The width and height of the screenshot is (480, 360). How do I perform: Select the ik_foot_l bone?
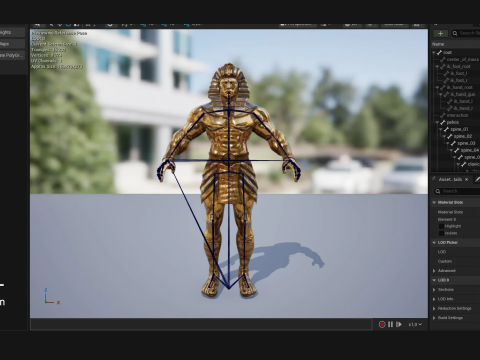459,73
